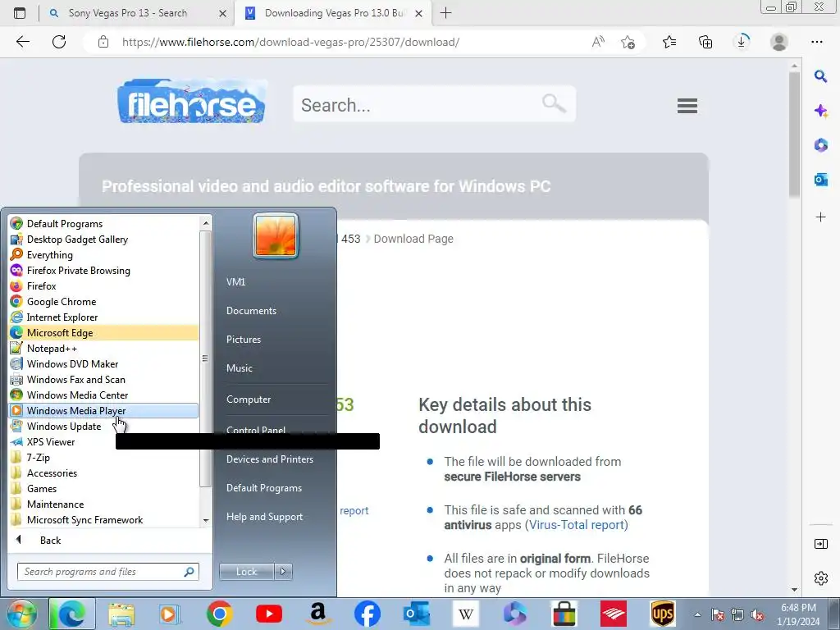
Task: Open Documents from Start menu
Action: pyautogui.click(x=251, y=311)
